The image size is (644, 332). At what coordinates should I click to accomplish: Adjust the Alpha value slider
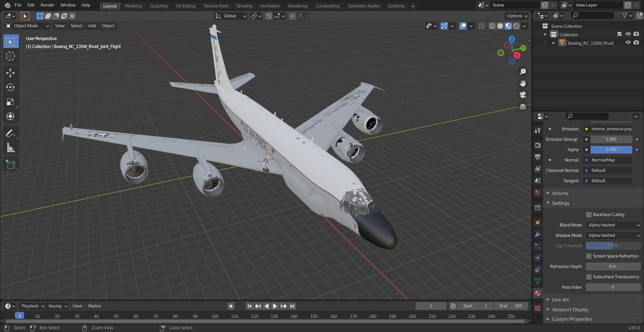(611, 150)
